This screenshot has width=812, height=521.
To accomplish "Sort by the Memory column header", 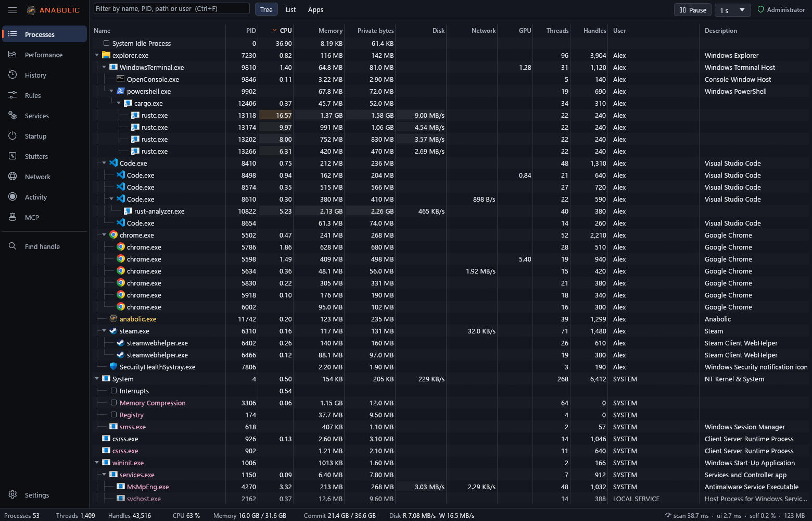I will (320, 31).
